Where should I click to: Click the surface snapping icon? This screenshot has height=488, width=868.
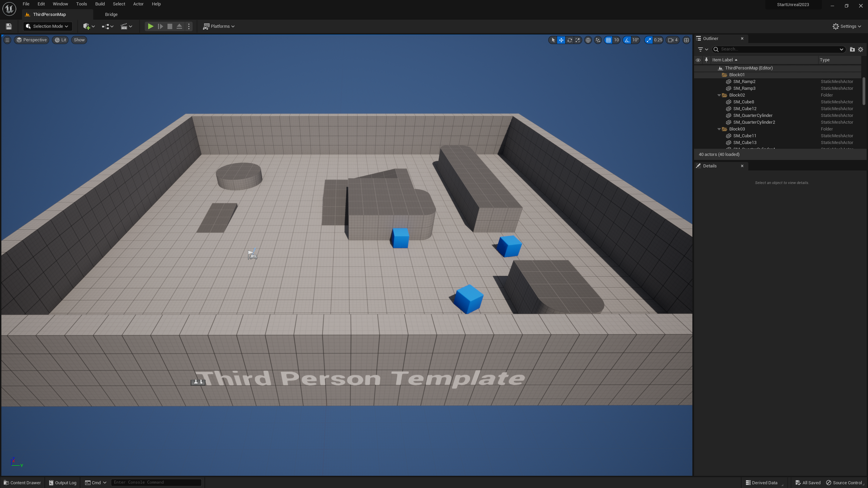click(x=598, y=40)
